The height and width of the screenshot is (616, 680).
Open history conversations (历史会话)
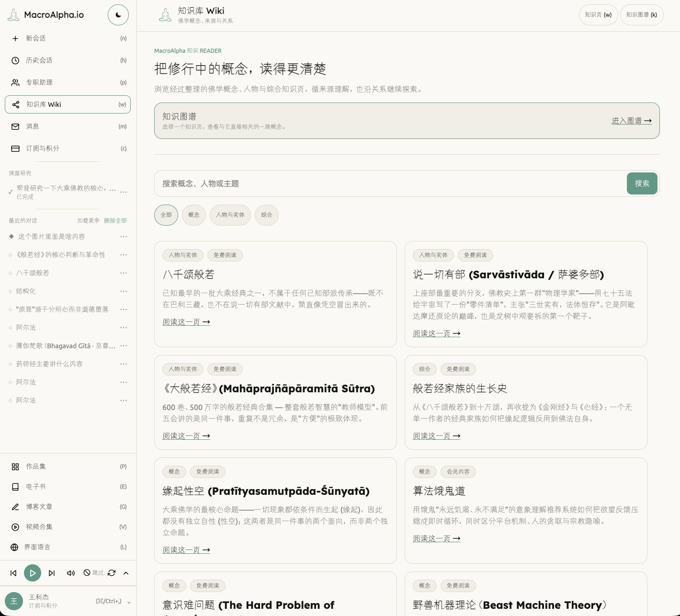pos(68,60)
